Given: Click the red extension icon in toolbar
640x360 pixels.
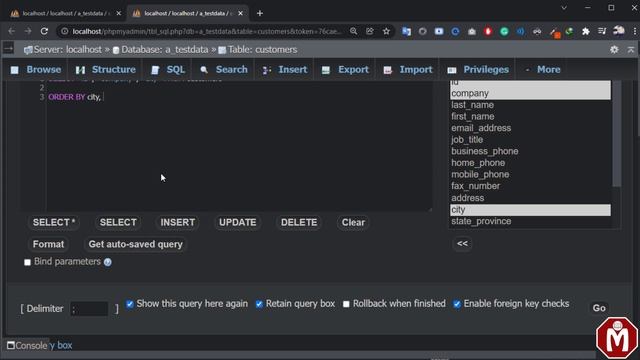Looking at the screenshot, I should (x=488, y=31).
